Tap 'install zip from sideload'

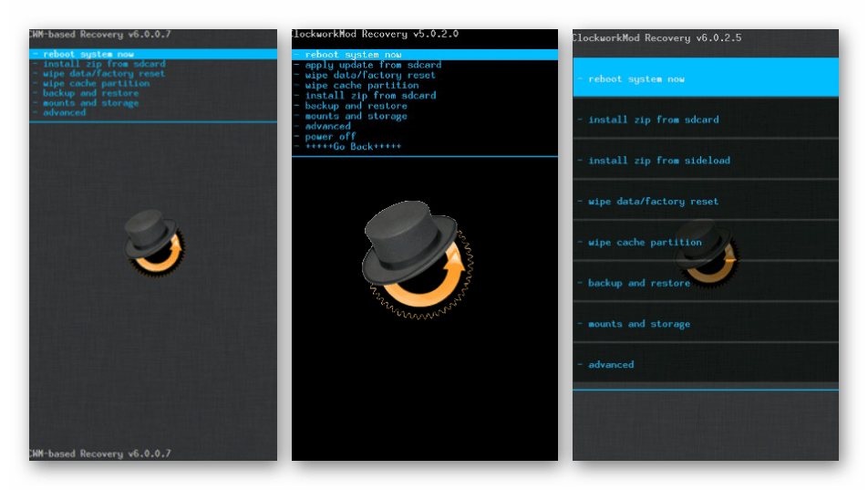pos(706,161)
